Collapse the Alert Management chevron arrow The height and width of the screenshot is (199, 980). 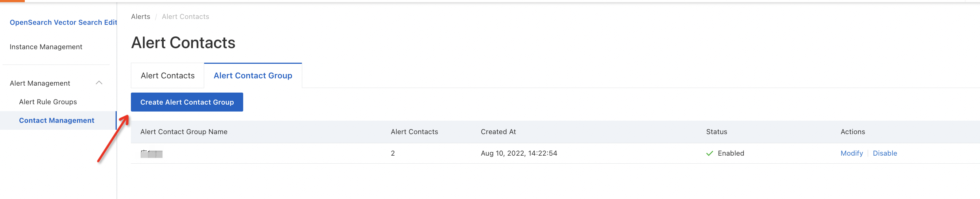(99, 83)
